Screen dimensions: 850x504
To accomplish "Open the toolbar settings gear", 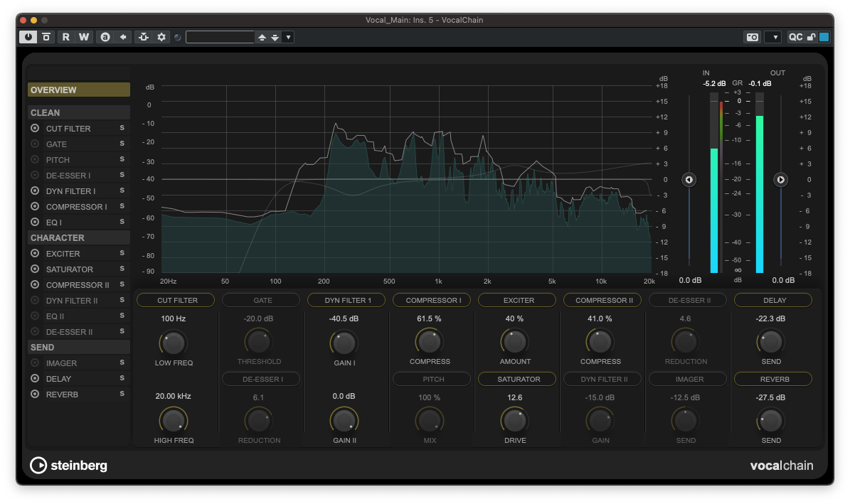I will (x=161, y=37).
